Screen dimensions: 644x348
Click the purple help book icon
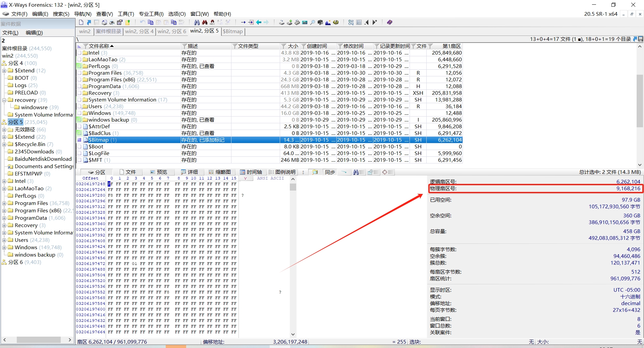[x=389, y=22]
